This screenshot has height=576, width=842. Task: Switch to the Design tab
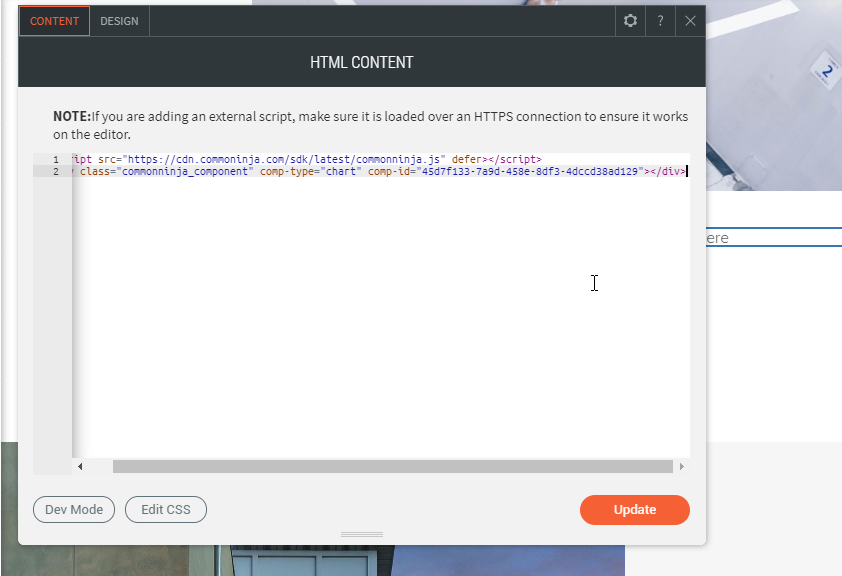[x=119, y=21]
